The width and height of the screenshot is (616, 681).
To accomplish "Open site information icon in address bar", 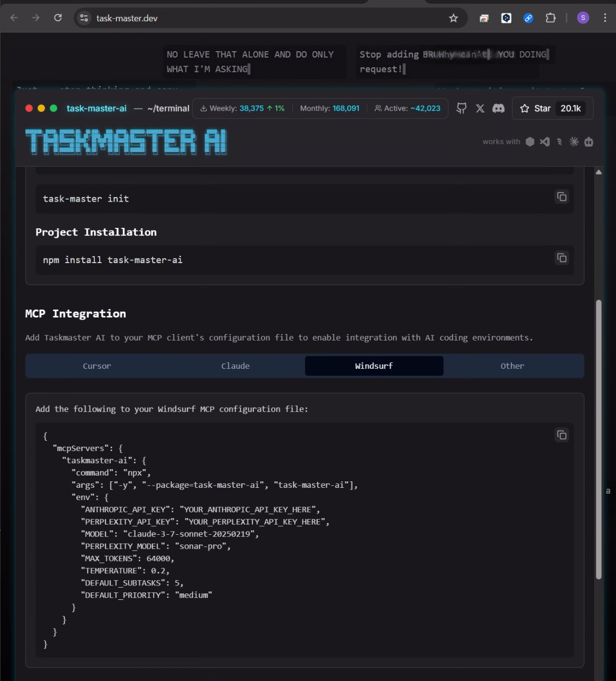I will [84, 18].
